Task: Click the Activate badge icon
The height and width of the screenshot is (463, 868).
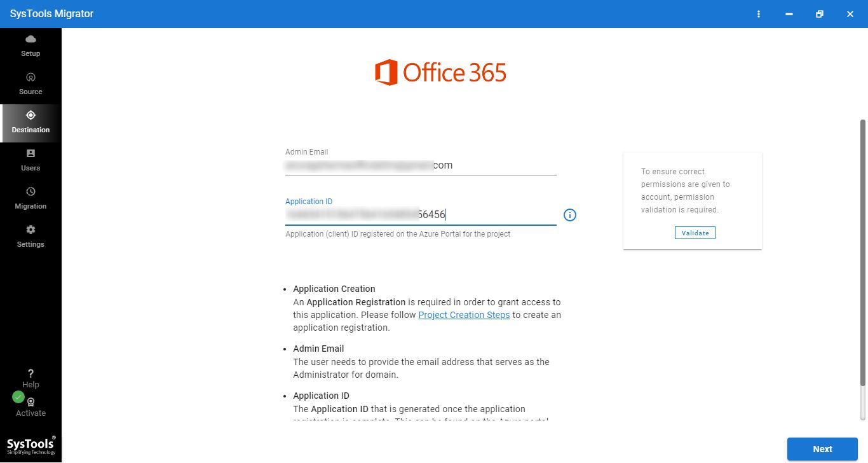Action: 31,402
